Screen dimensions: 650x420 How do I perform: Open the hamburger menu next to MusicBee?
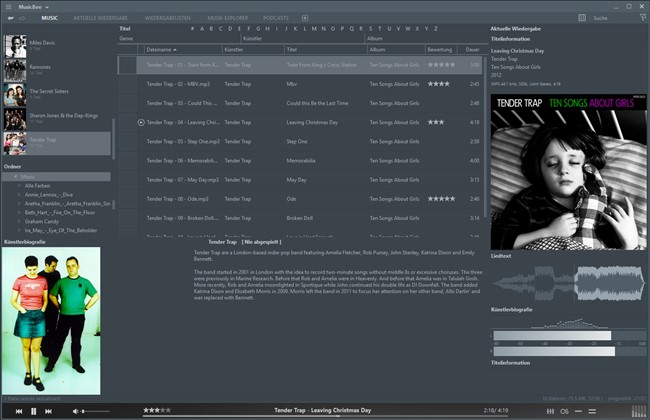coord(8,7)
